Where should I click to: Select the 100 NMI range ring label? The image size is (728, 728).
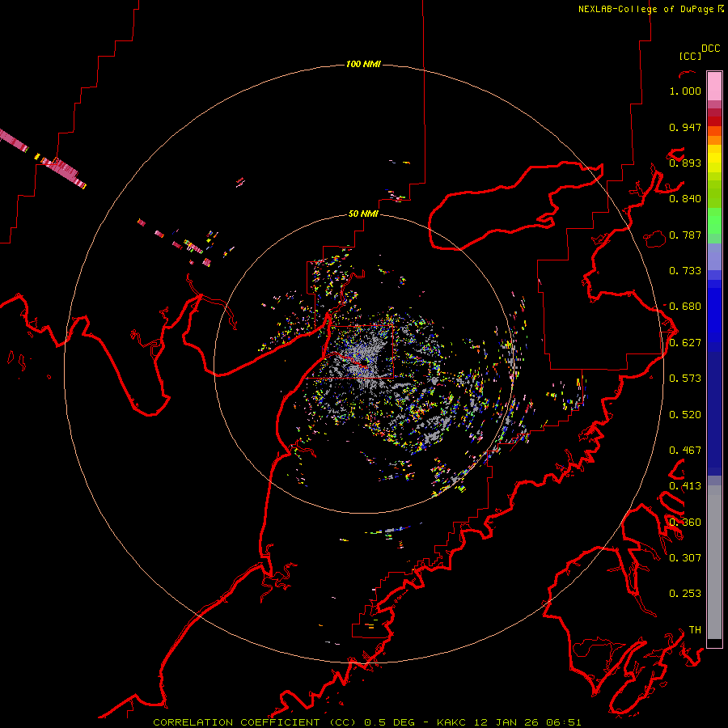pos(363,64)
